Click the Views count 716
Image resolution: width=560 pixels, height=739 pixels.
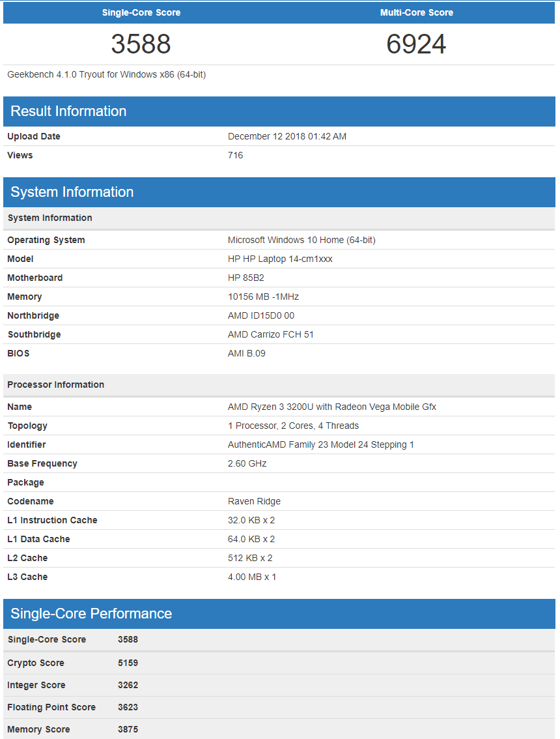(236, 155)
